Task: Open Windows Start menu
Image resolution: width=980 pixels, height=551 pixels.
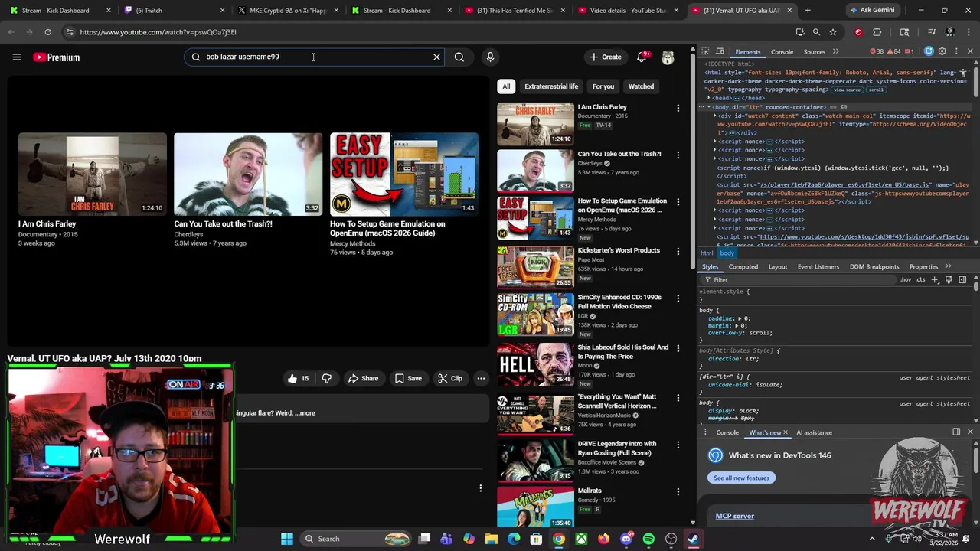Action: (287, 539)
